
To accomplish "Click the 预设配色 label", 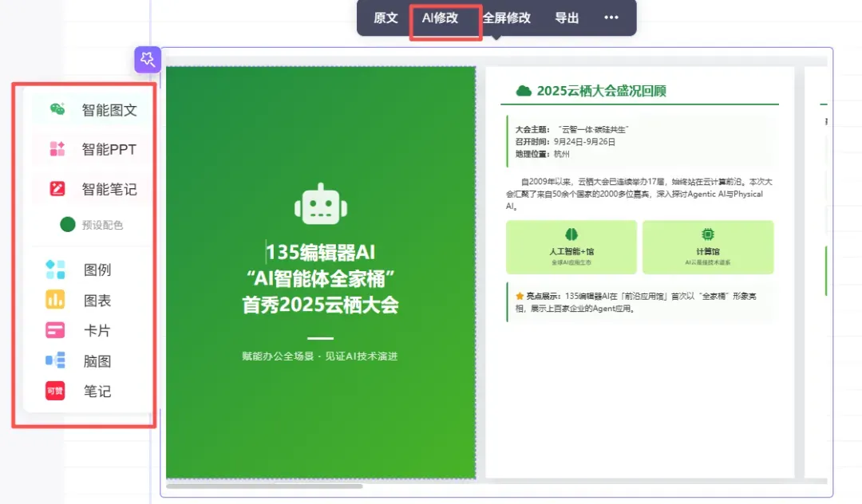I will pyautogui.click(x=102, y=225).
